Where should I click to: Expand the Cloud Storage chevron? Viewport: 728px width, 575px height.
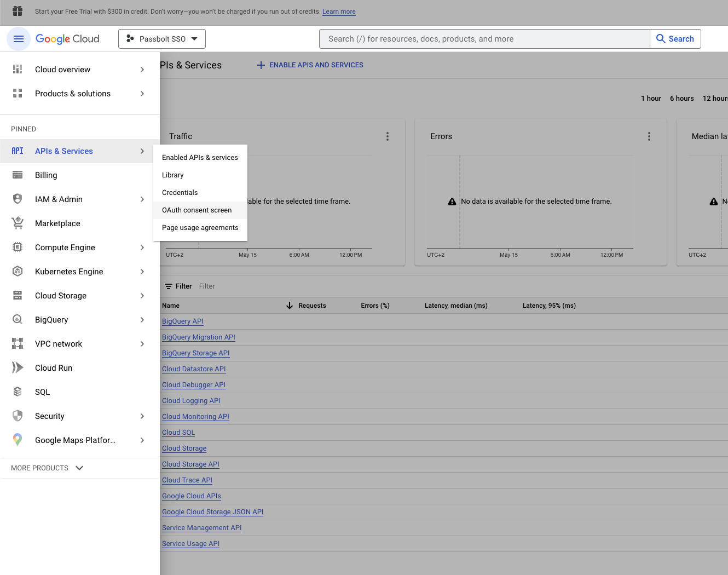click(142, 296)
